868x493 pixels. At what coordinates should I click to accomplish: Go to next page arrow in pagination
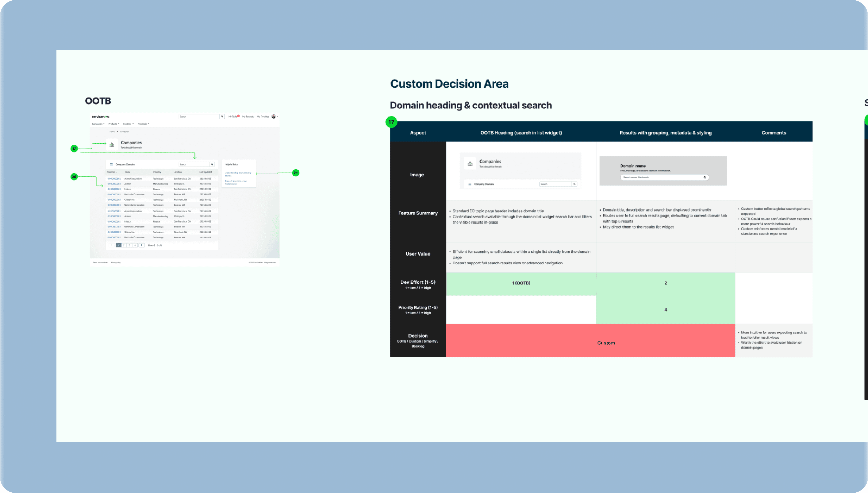[x=141, y=245]
